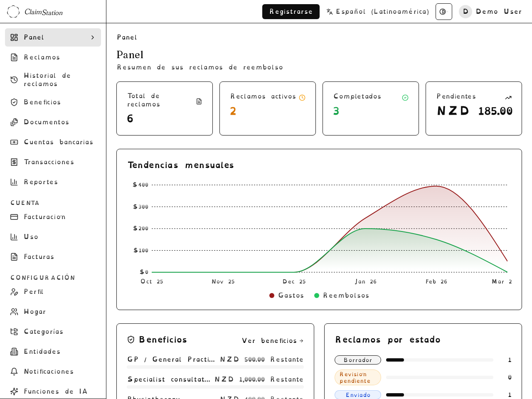The width and height of the screenshot is (532, 399).
Task: Toggle the contrast theme button in header
Action: click(444, 12)
